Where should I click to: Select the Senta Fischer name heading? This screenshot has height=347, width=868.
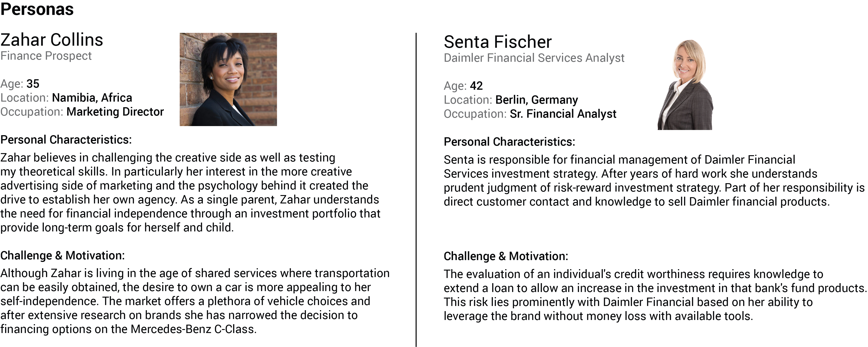coord(497,42)
